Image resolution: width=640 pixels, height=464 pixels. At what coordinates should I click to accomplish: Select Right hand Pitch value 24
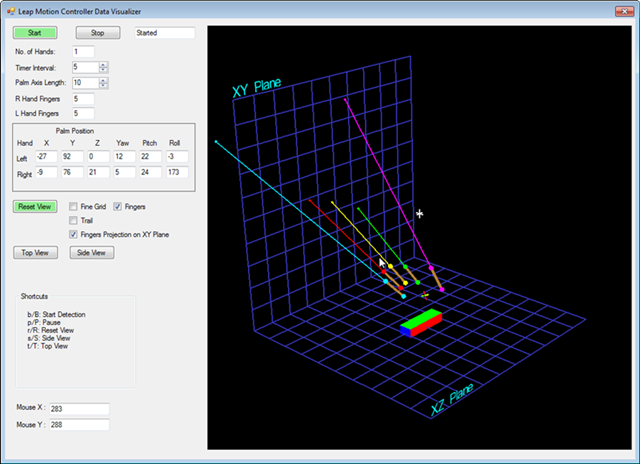[151, 172]
